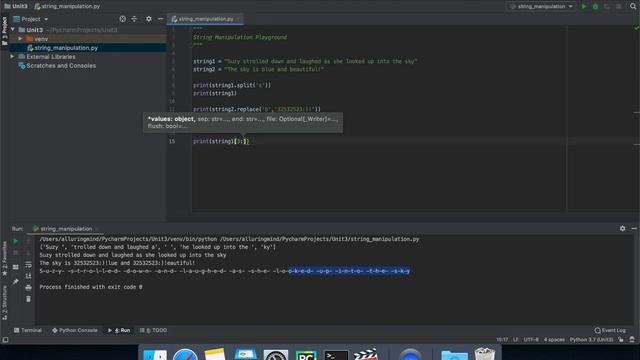Open the Python 3.7 (Unit3) interpreter selector
640x360 pixels.
tap(591, 340)
